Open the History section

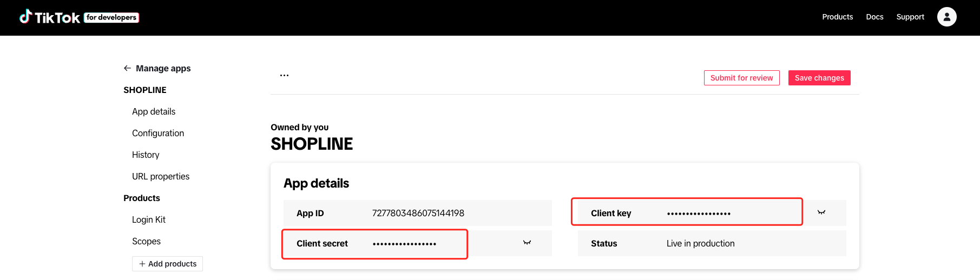pos(146,155)
